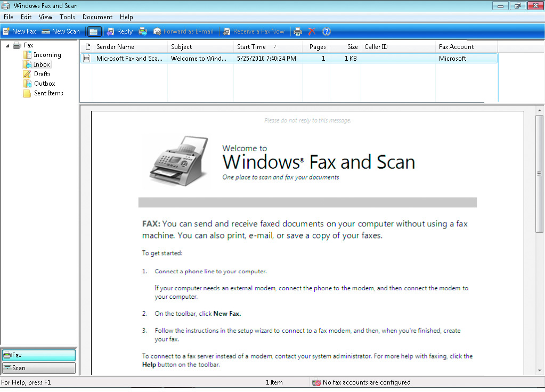
Task: Open the Help menu
Action: pos(126,17)
